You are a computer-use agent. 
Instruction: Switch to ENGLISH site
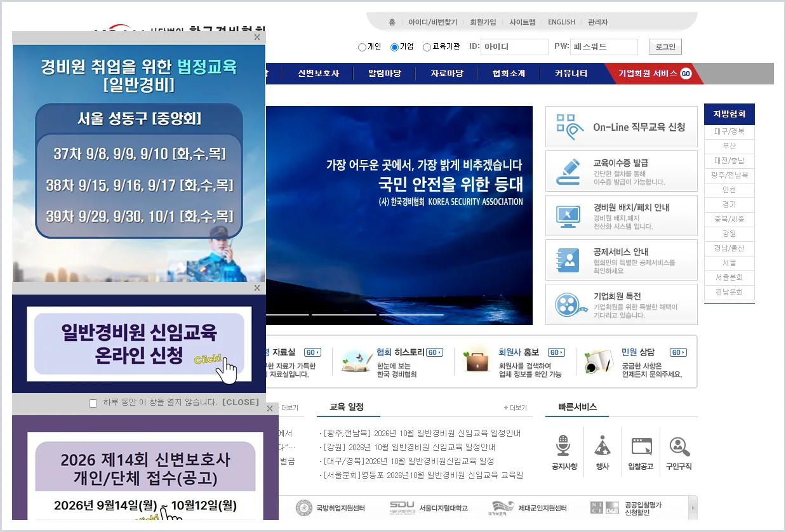pos(562,22)
